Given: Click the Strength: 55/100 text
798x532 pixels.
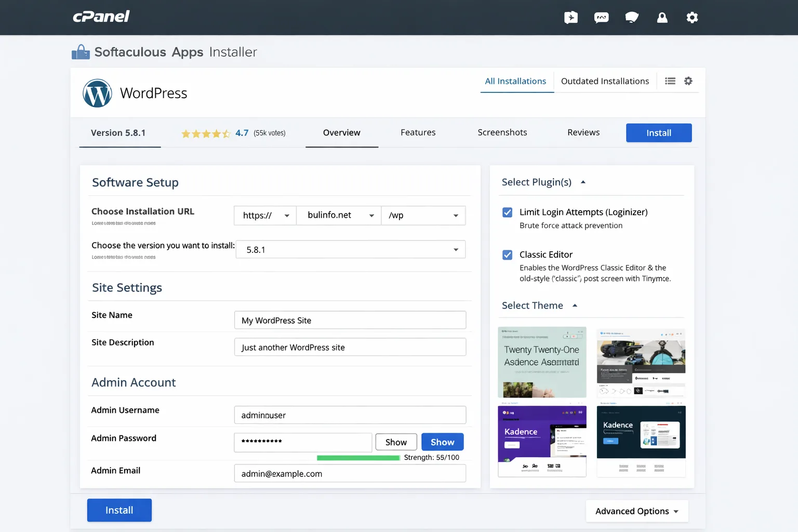Looking at the screenshot, I should (x=432, y=458).
